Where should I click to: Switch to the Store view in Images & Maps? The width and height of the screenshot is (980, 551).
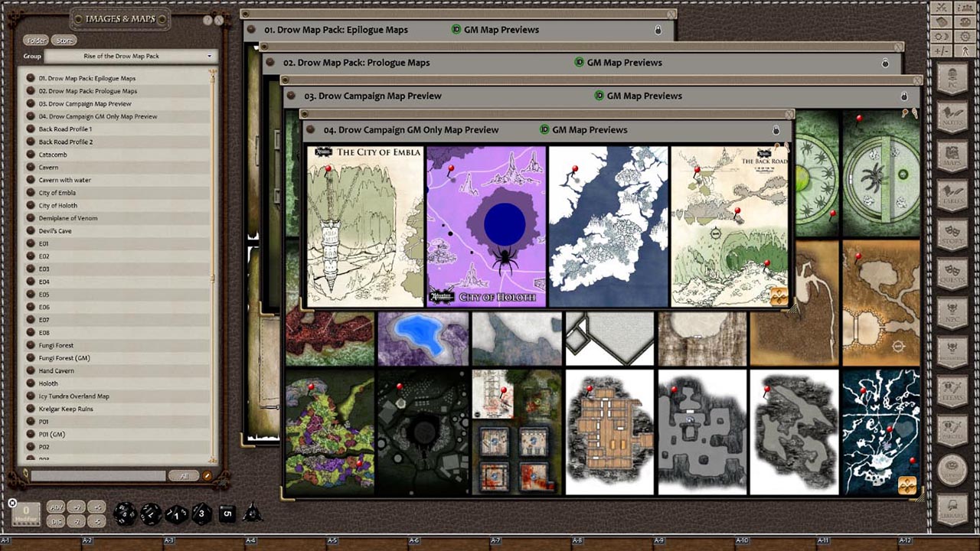64,40
